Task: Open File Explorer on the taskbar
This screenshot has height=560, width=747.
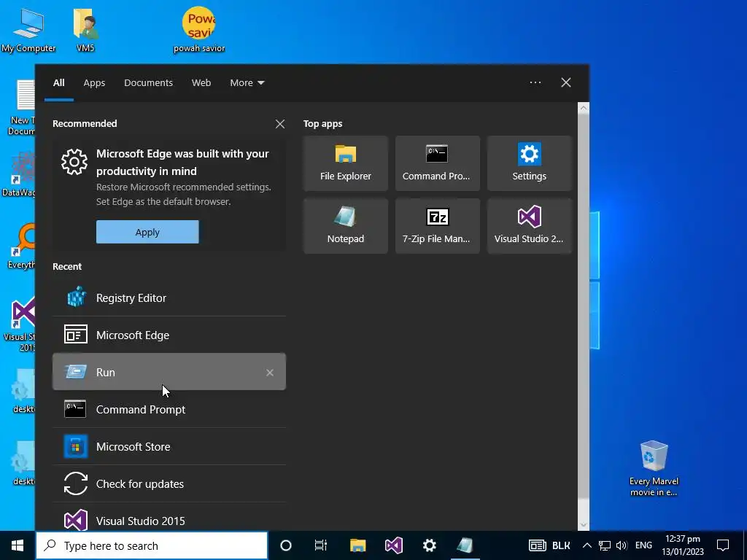Action: [357, 545]
